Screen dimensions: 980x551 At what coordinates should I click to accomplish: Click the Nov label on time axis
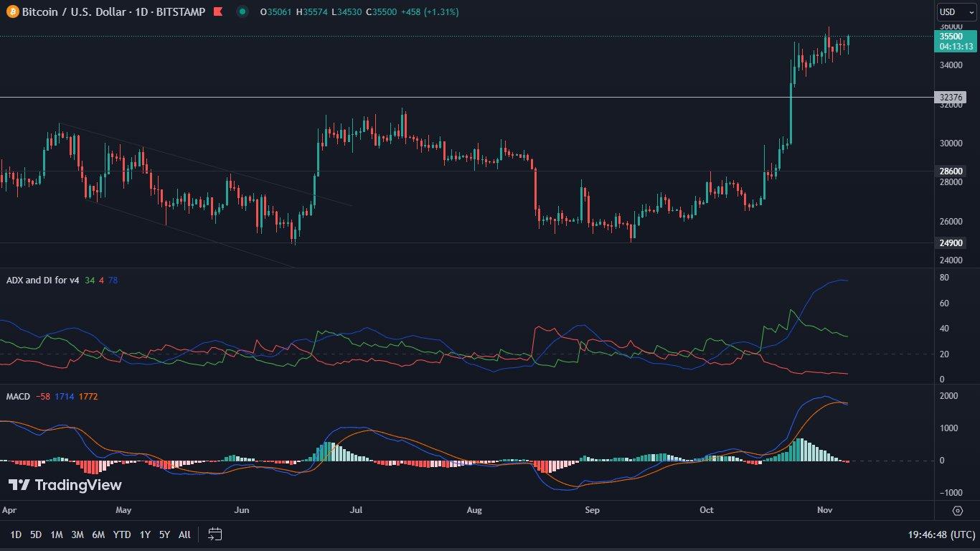[824, 511]
